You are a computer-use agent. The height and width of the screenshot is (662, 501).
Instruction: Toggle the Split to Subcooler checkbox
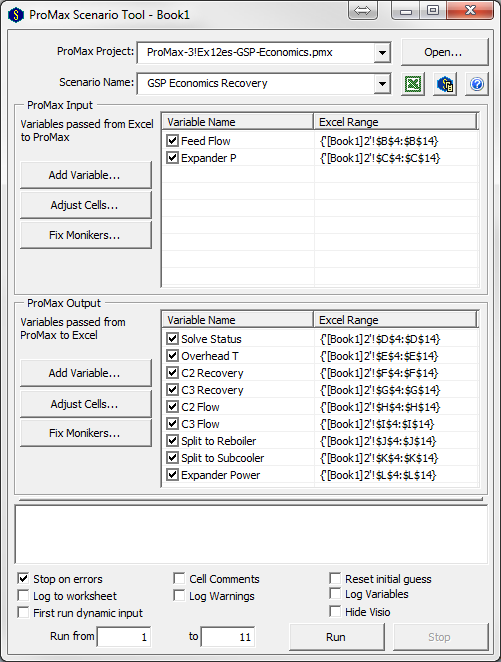pos(172,458)
